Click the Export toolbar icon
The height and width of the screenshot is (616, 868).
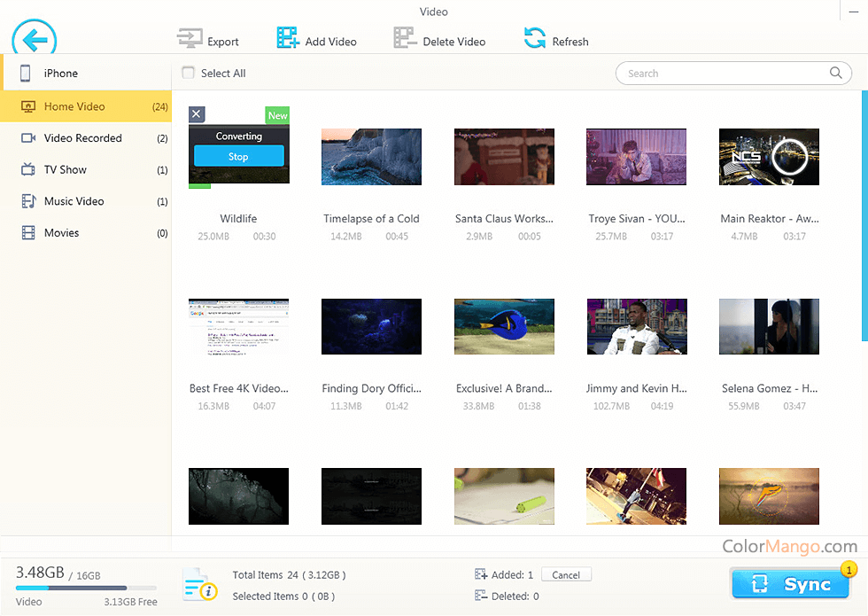pyautogui.click(x=190, y=39)
